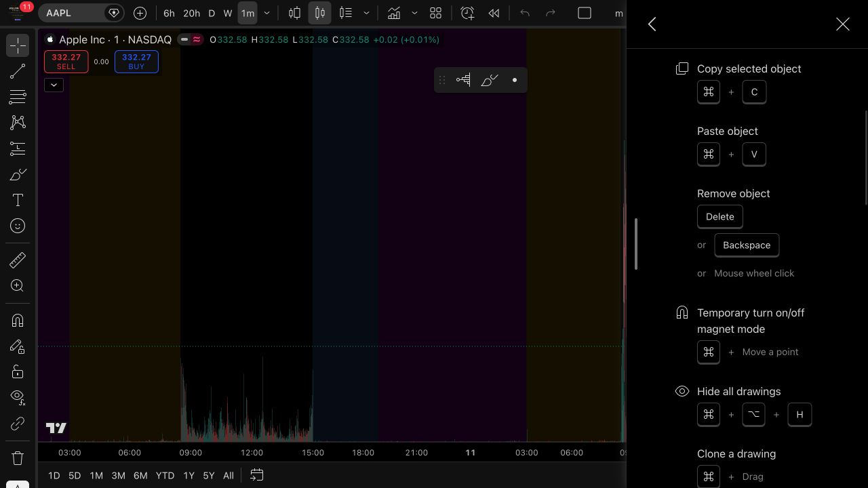Select the 1M date range
Image resolution: width=868 pixels, height=488 pixels.
point(96,476)
